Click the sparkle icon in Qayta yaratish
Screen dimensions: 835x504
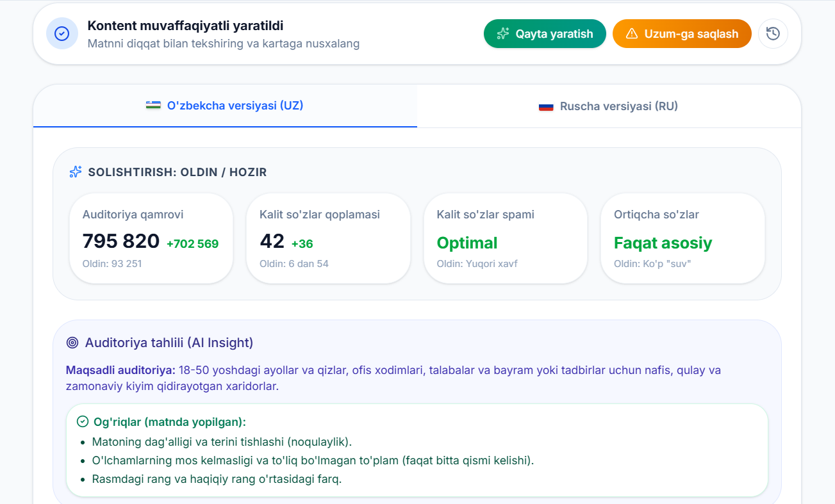[x=503, y=34]
